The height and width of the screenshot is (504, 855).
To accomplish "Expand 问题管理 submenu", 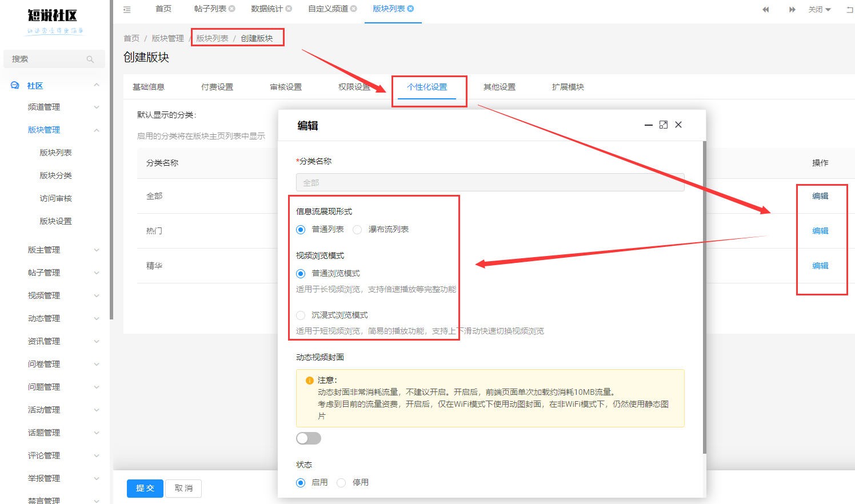I will (97, 387).
